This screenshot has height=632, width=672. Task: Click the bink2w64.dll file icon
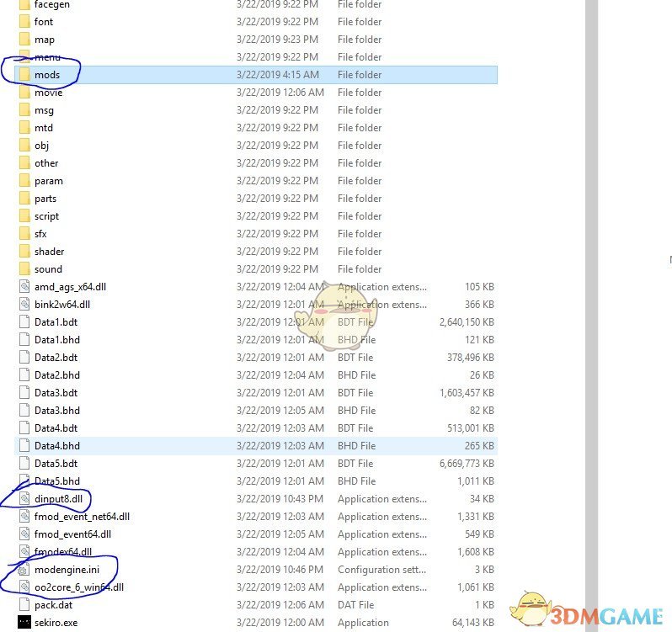click(x=24, y=305)
